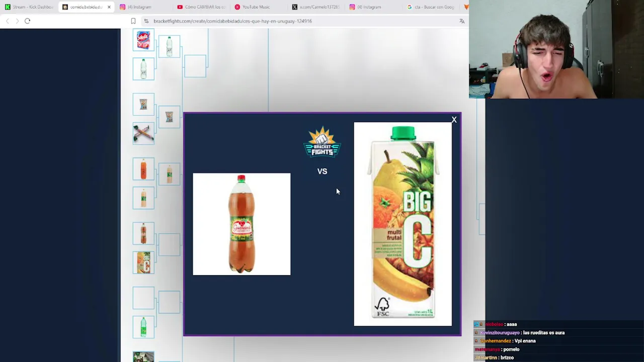The height and width of the screenshot is (362, 644).
Task: Select the clear water bottle in first-round bracket
Action: 143,69
